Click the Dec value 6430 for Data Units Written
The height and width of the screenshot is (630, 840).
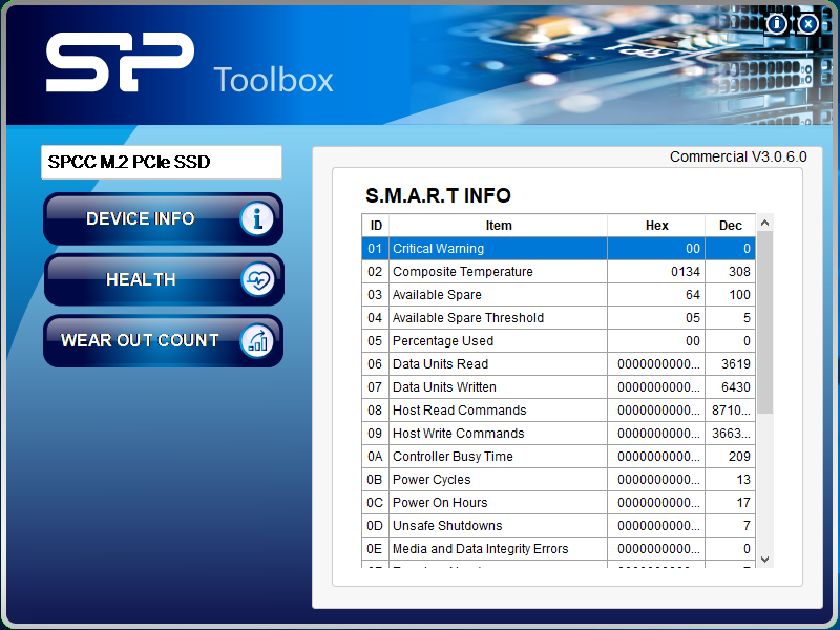736,387
